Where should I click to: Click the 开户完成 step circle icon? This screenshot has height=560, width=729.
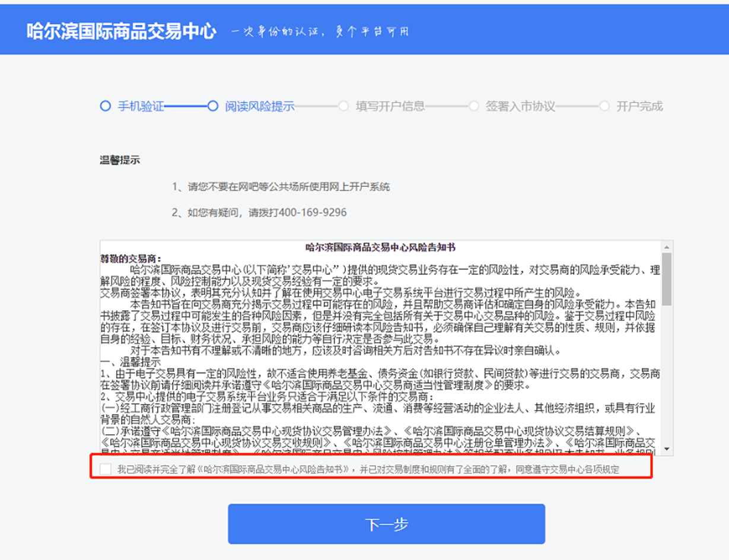pos(604,106)
